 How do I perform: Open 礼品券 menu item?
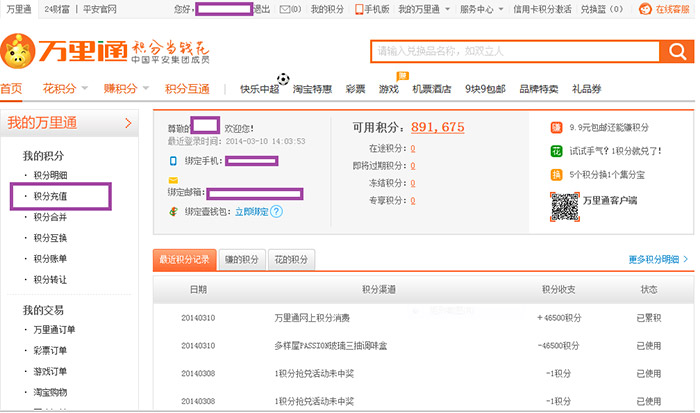click(587, 89)
